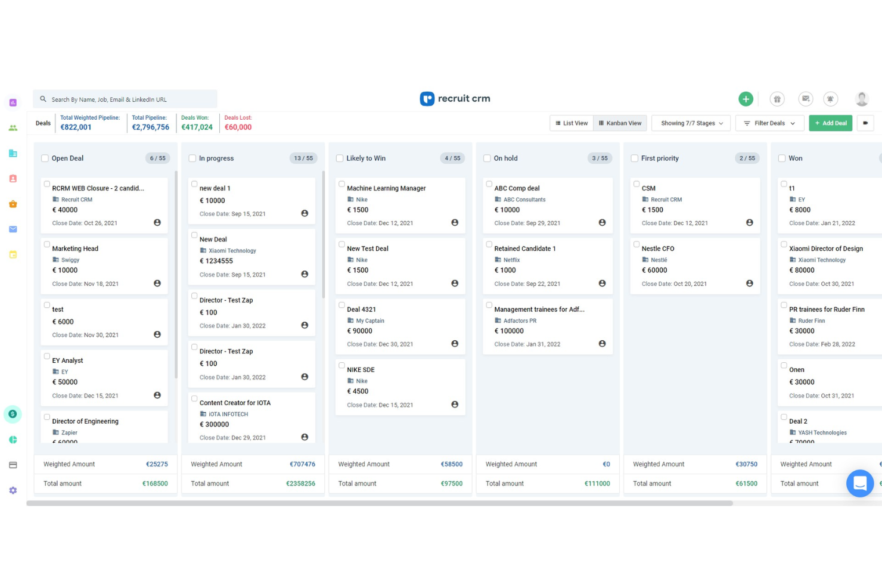Tick the On hold stage checkbox
This screenshot has width=882, height=588.
487,158
